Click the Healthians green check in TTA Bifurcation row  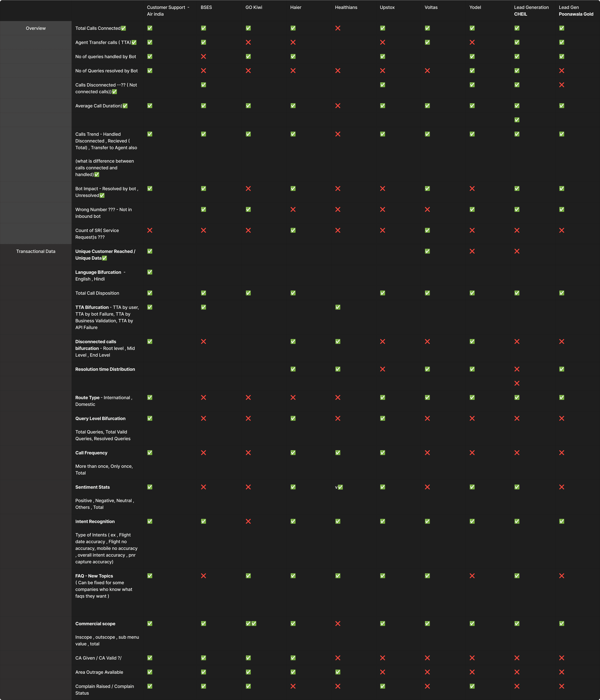(x=337, y=307)
